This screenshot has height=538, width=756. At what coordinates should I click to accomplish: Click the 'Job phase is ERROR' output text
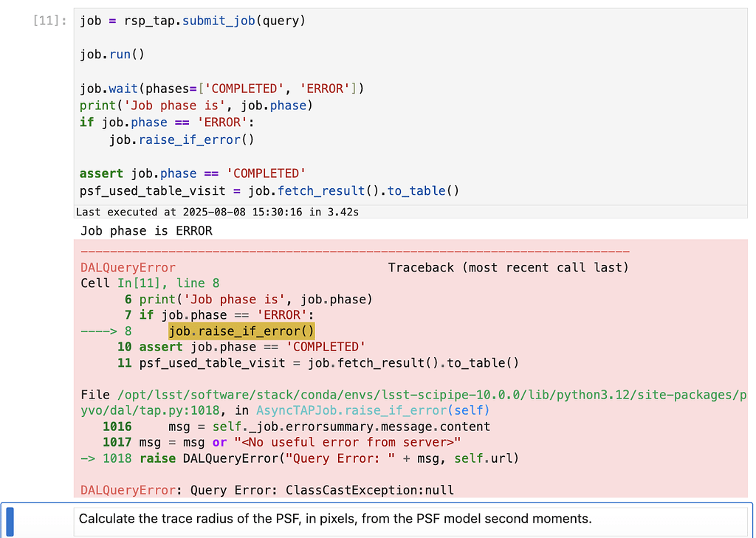pyautogui.click(x=133, y=230)
